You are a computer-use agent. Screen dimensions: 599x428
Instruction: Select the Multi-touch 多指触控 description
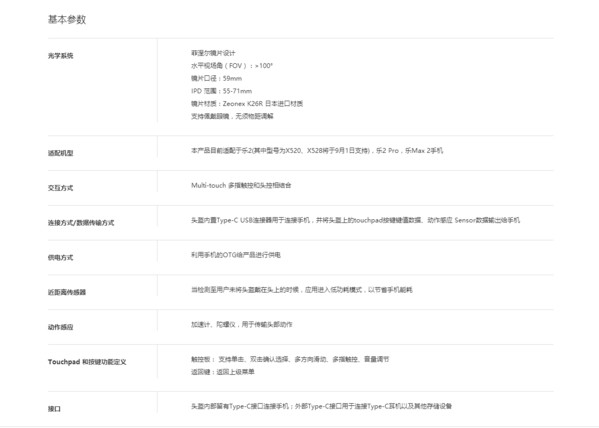tap(241, 185)
